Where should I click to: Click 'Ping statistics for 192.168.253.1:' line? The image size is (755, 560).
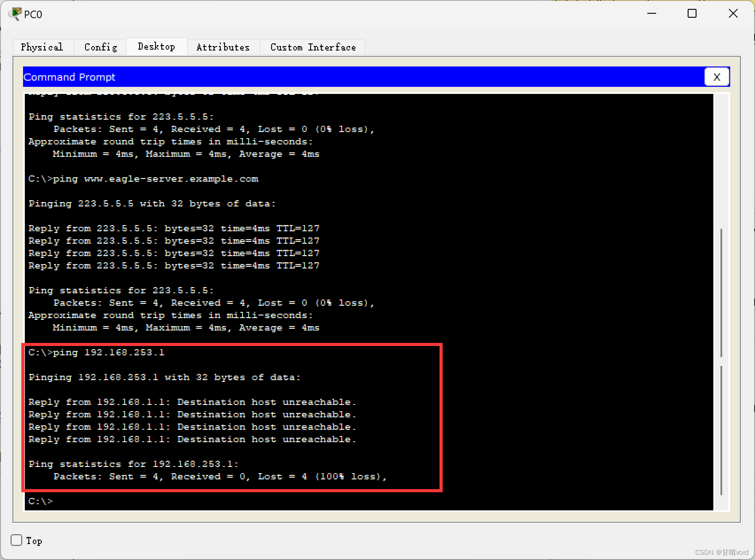[133, 464]
